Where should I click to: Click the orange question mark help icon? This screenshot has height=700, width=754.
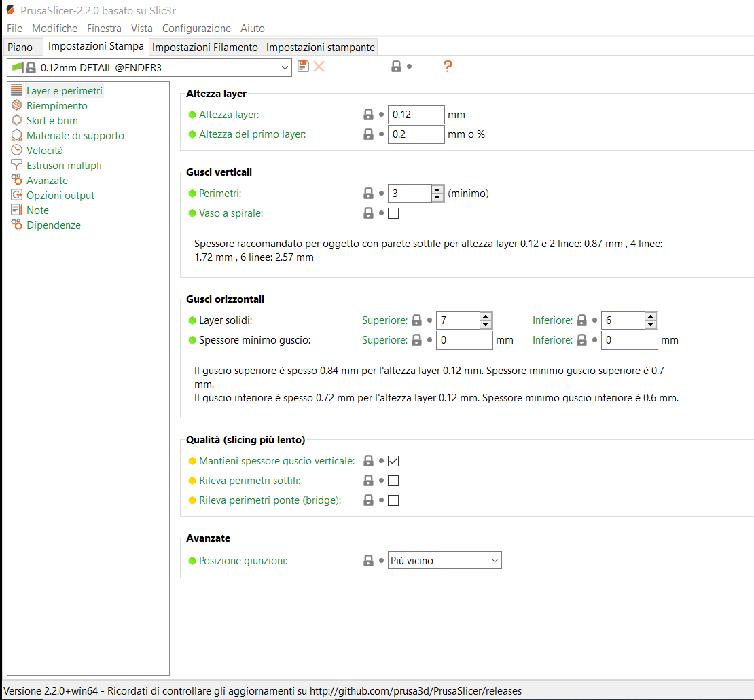point(448,67)
